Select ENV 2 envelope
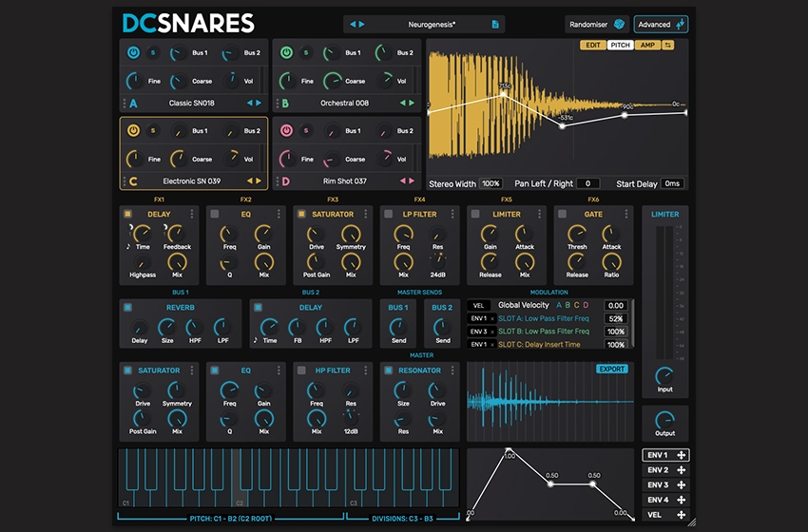The width and height of the screenshot is (808, 532). coord(665,470)
